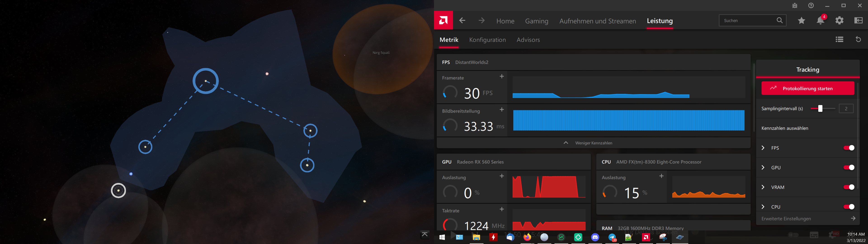Open File Explorer from taskbar

pos(476,237)
